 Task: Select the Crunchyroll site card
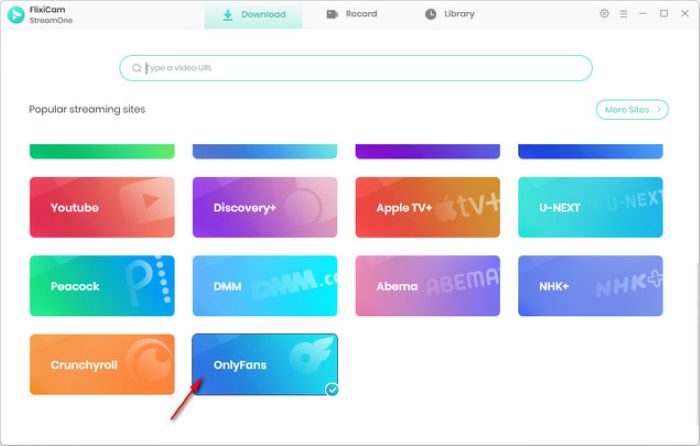(x=102, y=364)
